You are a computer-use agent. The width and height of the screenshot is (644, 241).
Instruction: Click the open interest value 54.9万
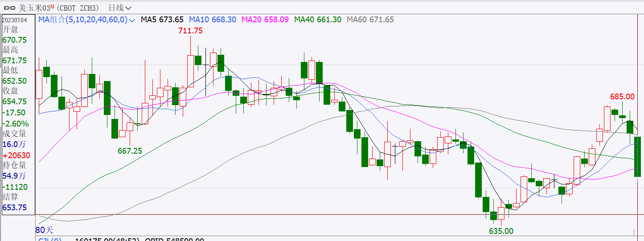pyautogui.click(x=14, y=176)
